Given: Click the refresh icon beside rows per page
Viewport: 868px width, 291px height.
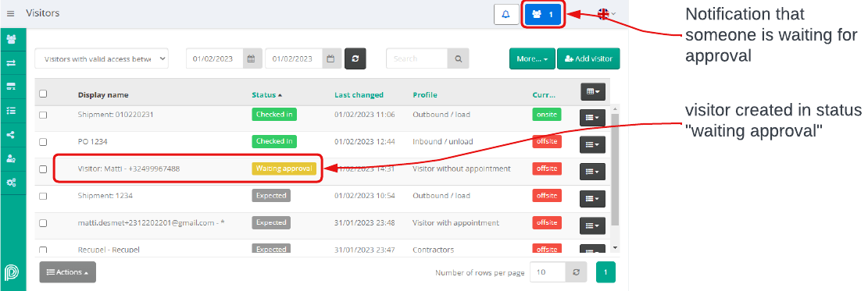Looking at the screenshot, I should pos(576,272).
